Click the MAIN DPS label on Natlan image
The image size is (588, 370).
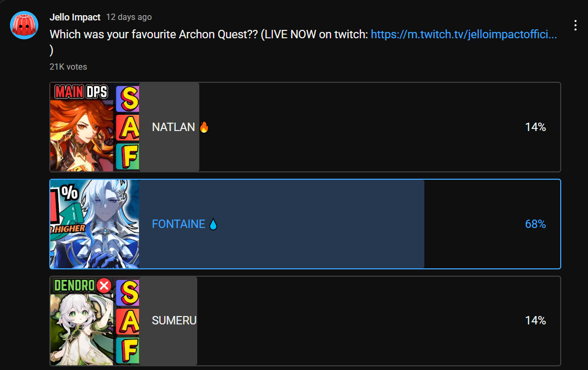81,91
